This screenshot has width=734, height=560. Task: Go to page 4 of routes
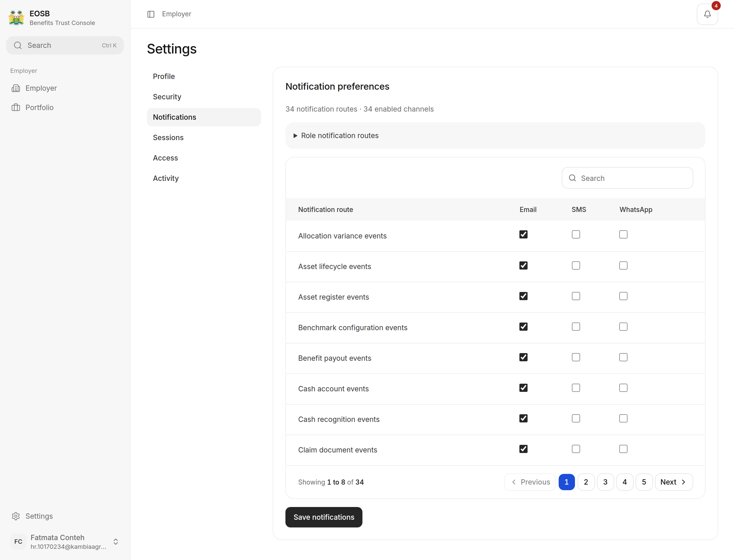624,482
